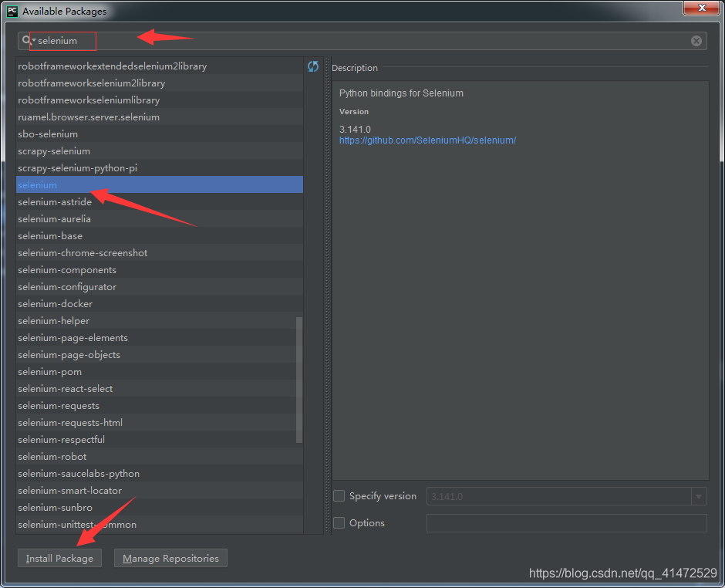
Task: Select scrapy-selenium-python-pi package
Action: [160, 168]
